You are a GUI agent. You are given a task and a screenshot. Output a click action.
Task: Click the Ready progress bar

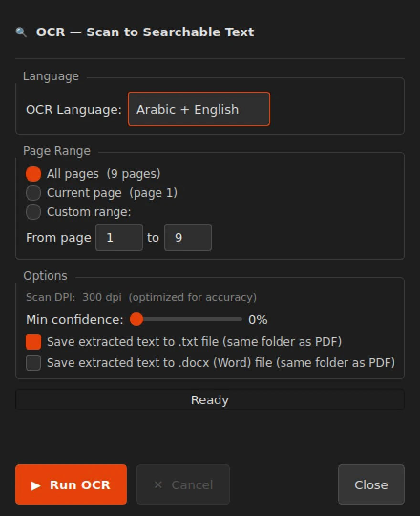(210, 400)
